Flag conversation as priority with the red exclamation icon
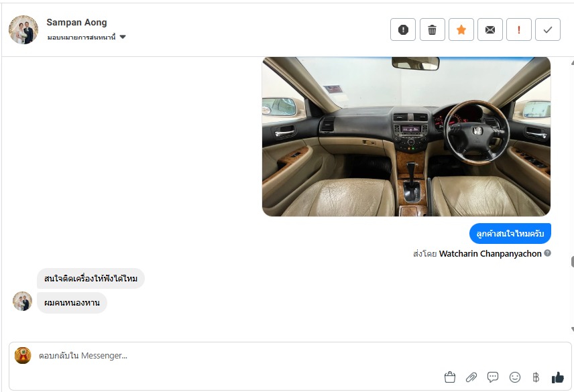The width and height of the screenshot is (574, 392). click(x=519, y=29)
